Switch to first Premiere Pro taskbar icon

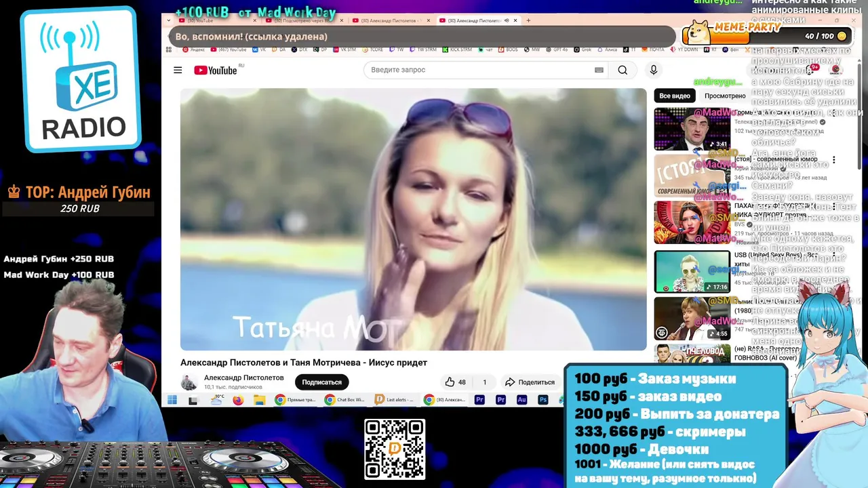(x=479, y=400)
